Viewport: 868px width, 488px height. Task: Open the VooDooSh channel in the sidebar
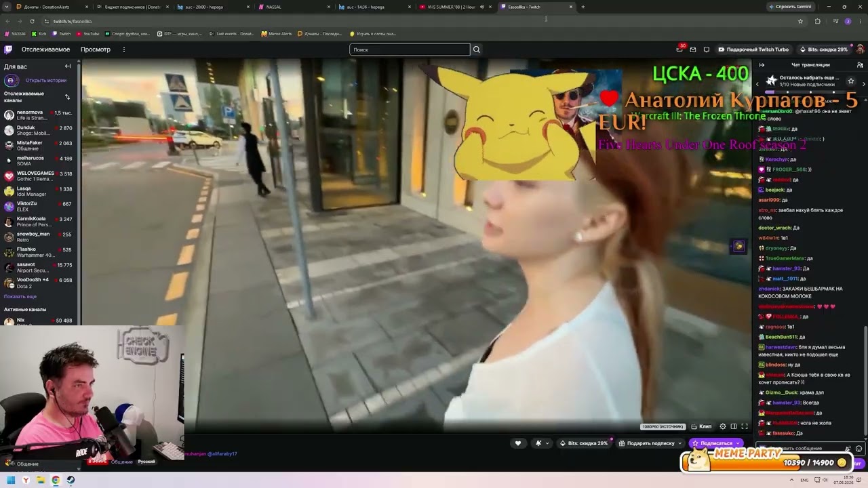39,283
